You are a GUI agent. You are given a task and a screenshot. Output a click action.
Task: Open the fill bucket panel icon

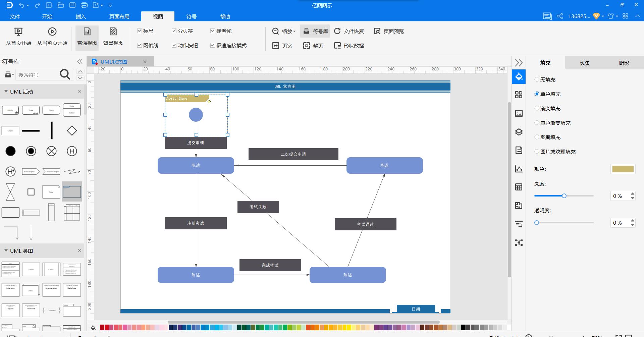[519, 77]
